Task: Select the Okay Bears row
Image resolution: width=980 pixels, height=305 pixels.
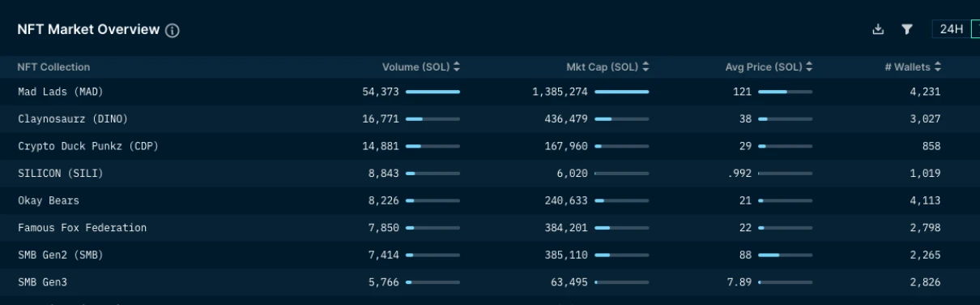Action: click(x=490, y=200)
